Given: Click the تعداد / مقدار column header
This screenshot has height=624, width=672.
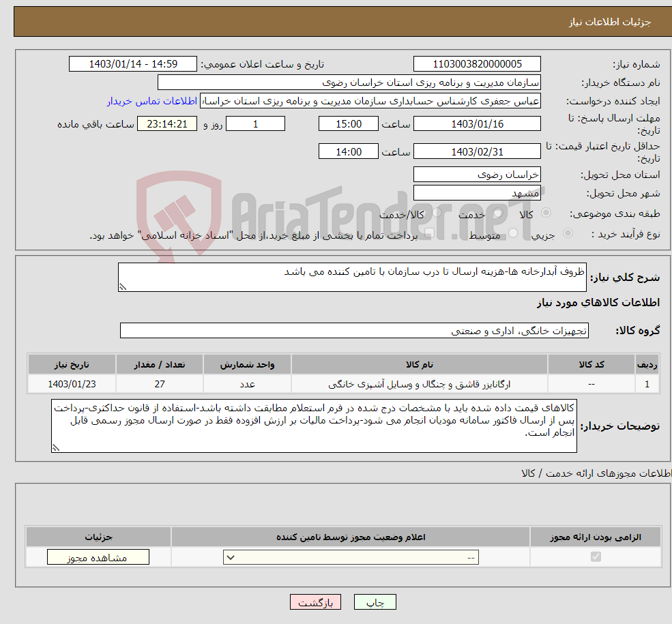Looking at the screenshot, I should click(x=160, y=364).
